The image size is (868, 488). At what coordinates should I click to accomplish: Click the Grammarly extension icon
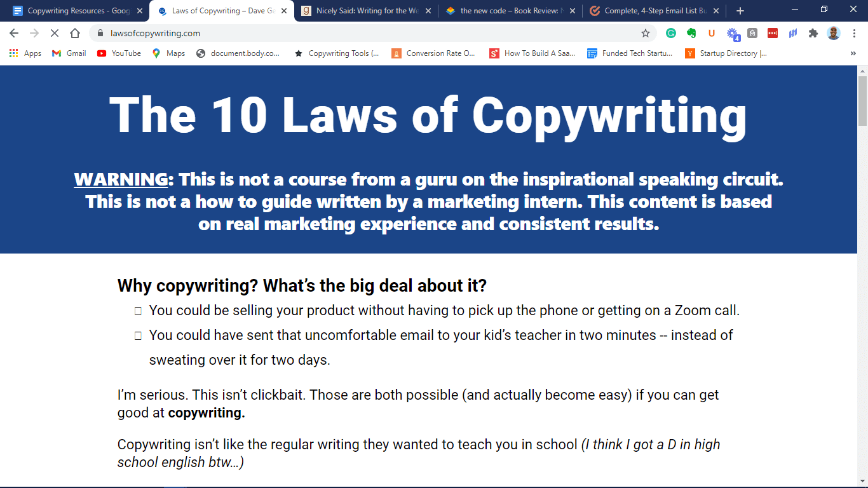pos(671,33)
